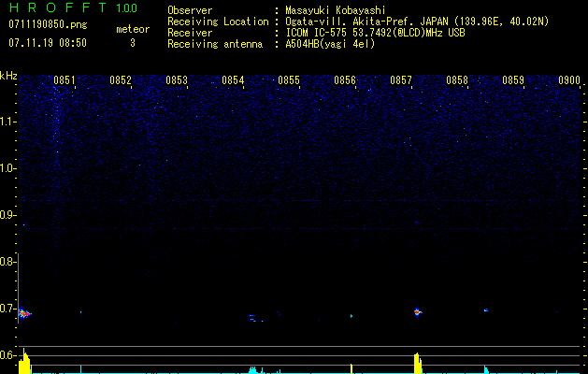This screenshot has height=374, width=588.
Task: Click observer name Masayuki Kobayashi
Action: [x=336, y=10]
